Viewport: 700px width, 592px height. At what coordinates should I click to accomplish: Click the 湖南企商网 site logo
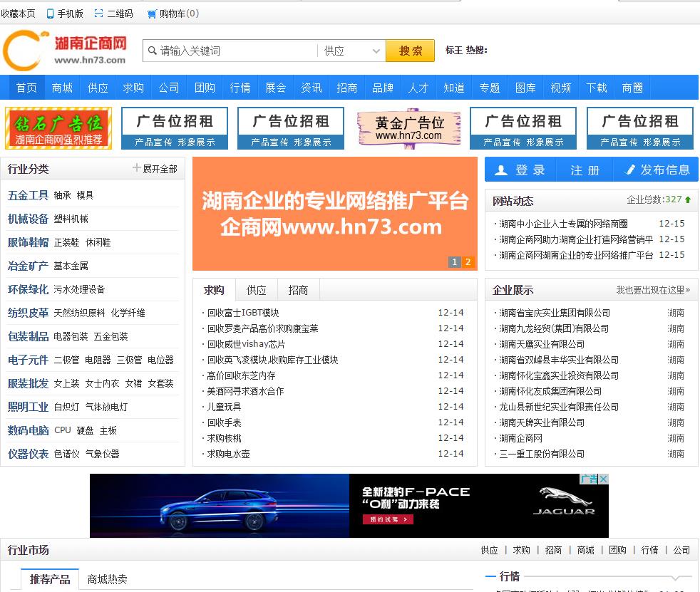65,51
